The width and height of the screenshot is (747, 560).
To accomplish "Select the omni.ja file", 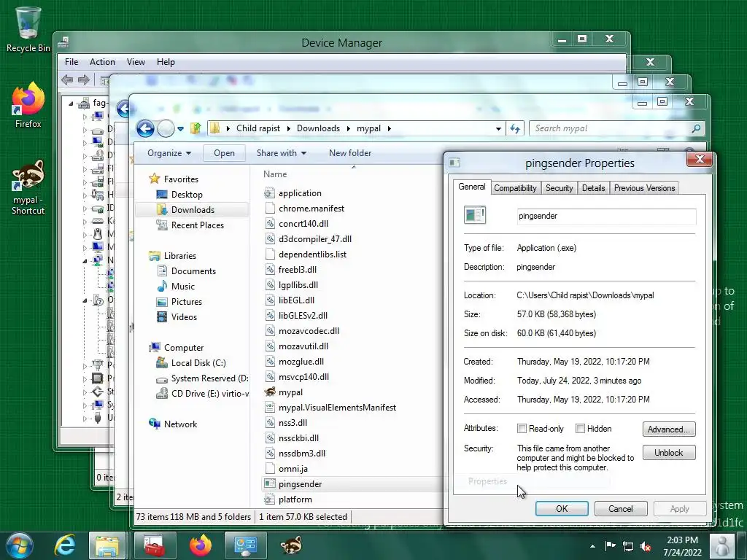I will click(x=287, y=469).
